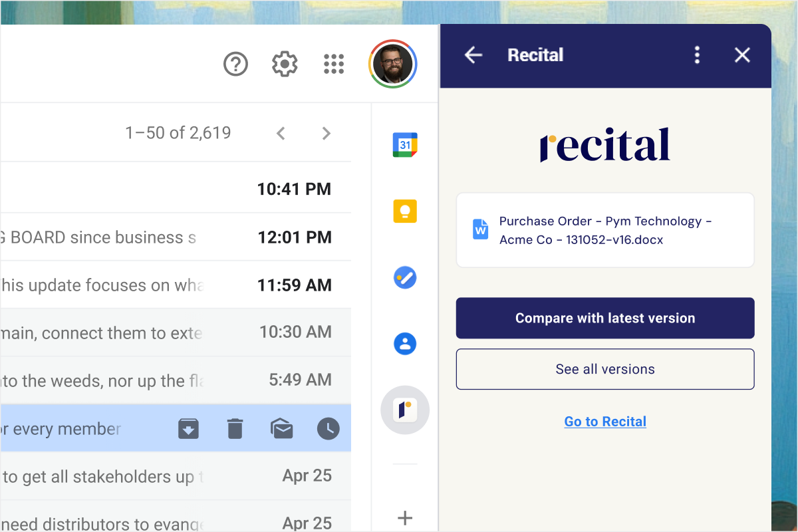Select Recital add-on icon in side panel
This screenshot has height=532, width=798.
click(405, 410)
